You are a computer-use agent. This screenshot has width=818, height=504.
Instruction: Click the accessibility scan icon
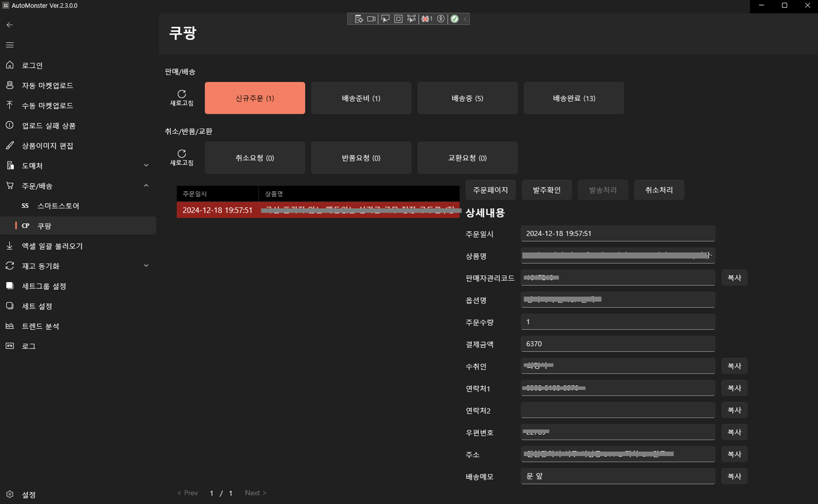(441, 19)
